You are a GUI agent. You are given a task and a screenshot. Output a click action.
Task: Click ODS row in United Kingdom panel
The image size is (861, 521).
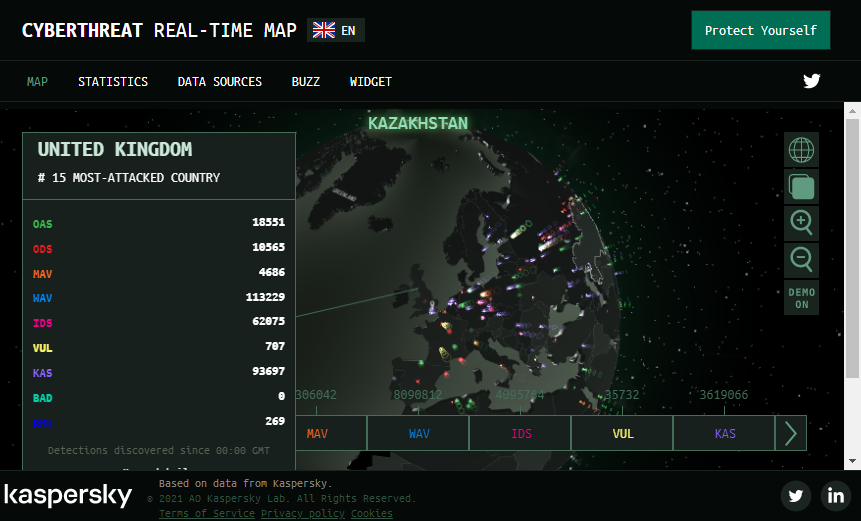pos(159,248)
